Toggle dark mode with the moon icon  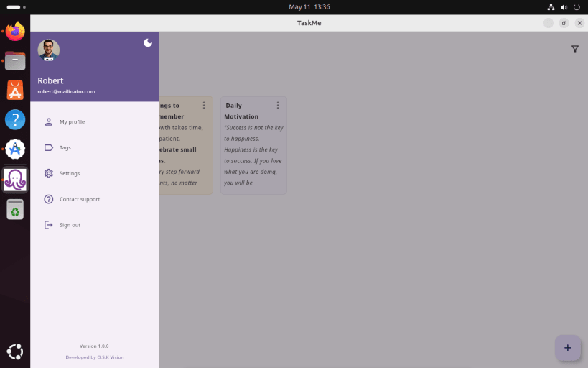[148, 43]
